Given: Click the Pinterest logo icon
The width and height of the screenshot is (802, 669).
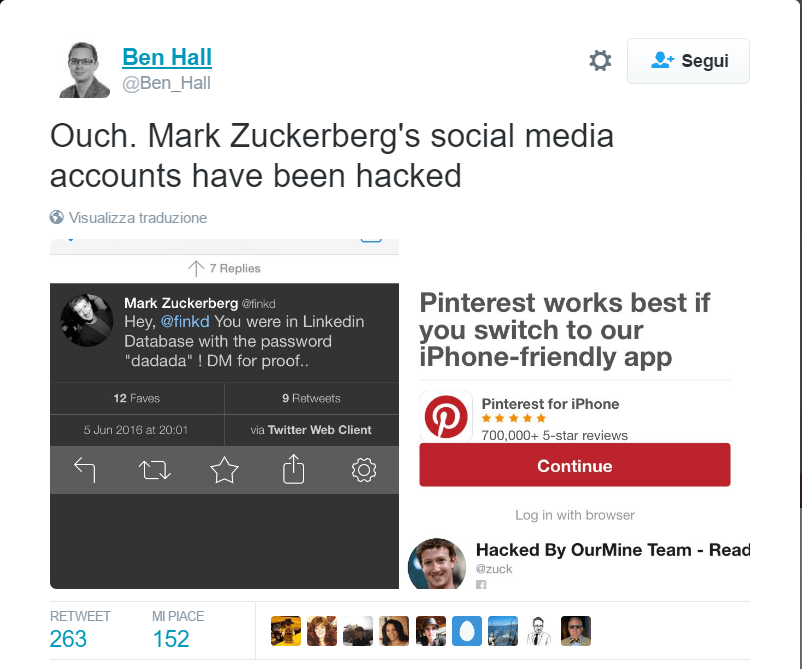Looking at the screenshot, I should click(x=446, y=416).
